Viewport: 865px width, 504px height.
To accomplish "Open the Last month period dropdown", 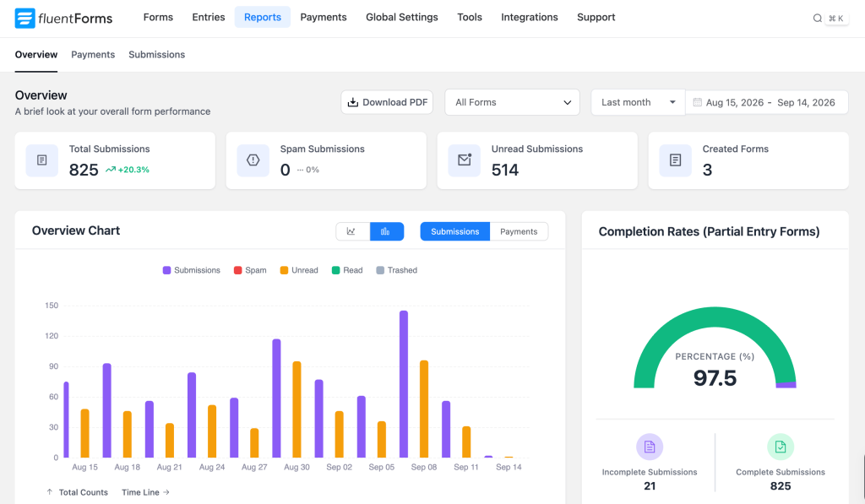I will [638, 102].
